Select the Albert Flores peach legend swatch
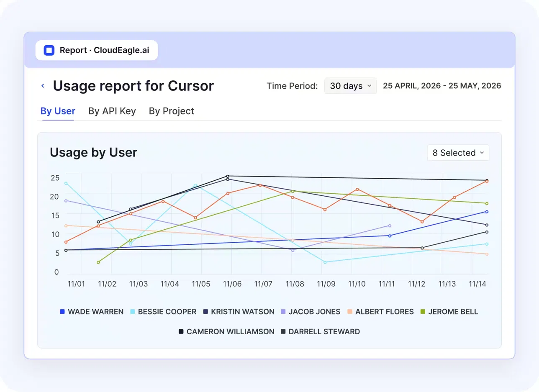The width and height of the screenshot is (539, 392). tap(350, 312)
